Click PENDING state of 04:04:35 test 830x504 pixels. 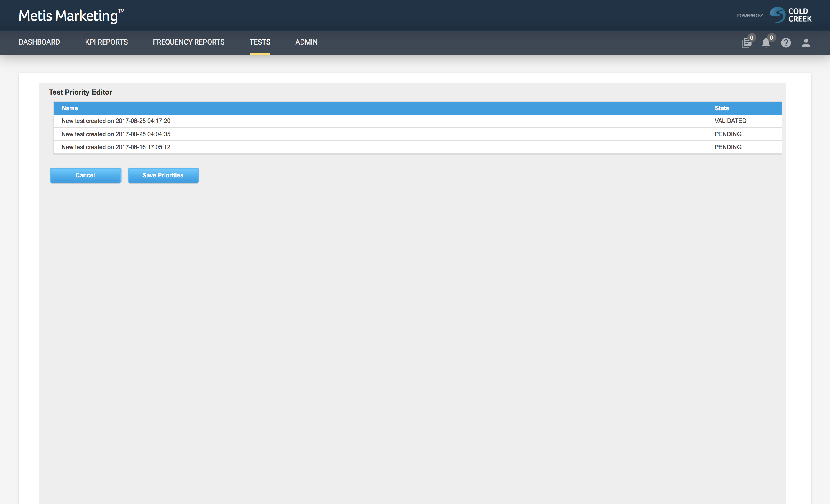pyautogui.click(x=744, y=134)
